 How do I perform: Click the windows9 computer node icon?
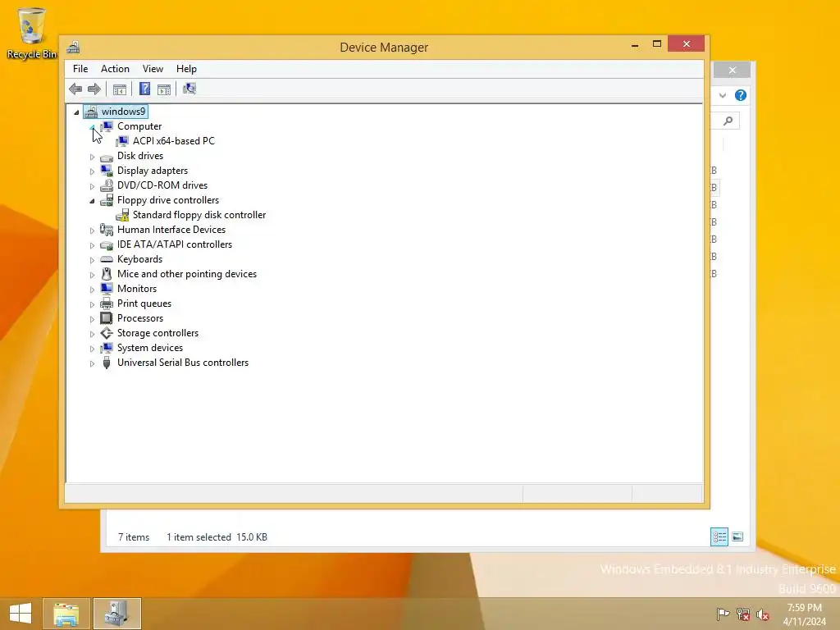pyautogui.click(x=91, y=112)
